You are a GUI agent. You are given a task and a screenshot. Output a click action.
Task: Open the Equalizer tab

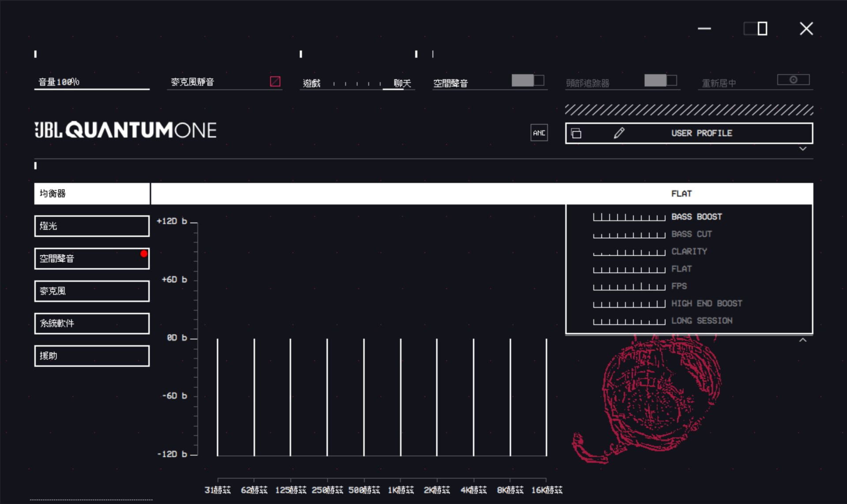coord(92,194)
